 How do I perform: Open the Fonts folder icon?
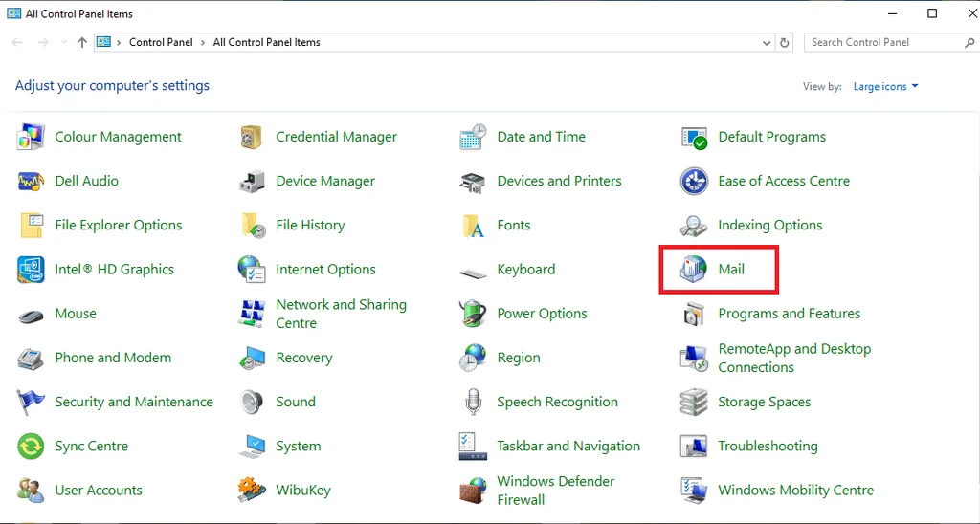click(x=474, y=226)
